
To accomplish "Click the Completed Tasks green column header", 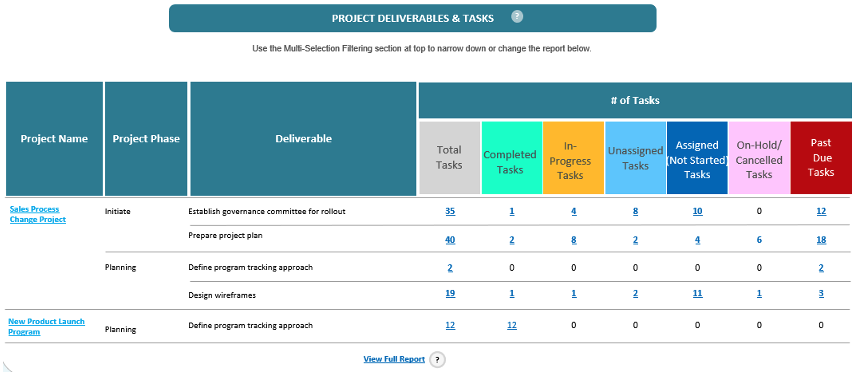I will pyautogui.click(x=511, y=157).
